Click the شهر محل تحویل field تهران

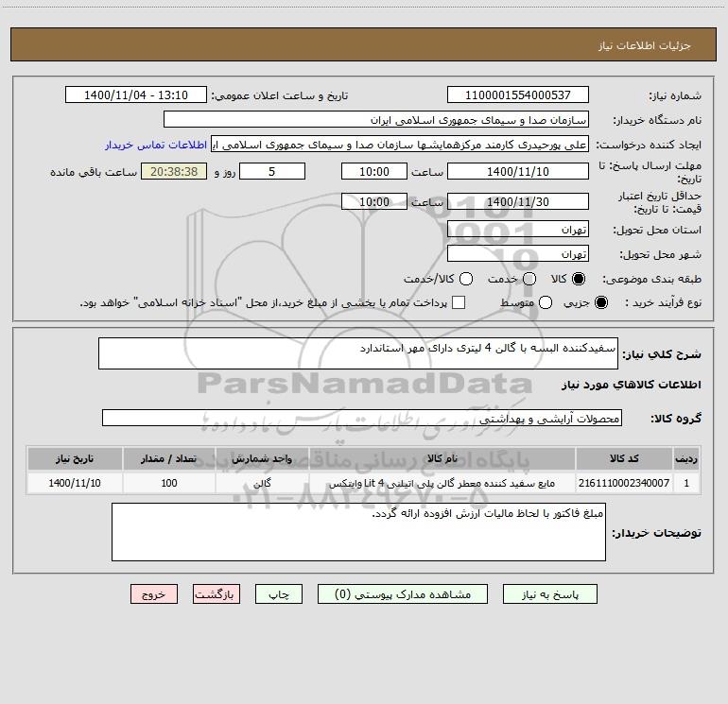tap(518, 254)
